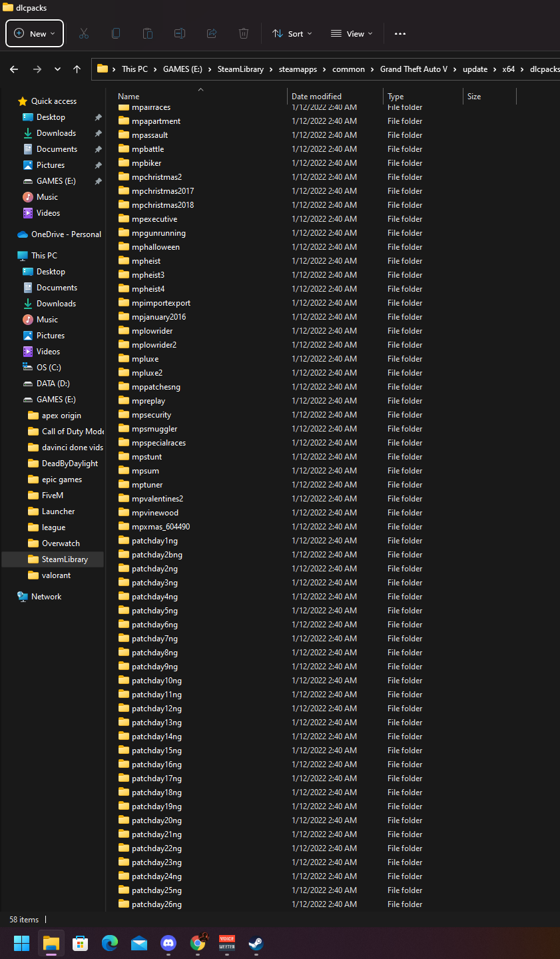Sort by the Name column header
The width and height of the screenshot is (560, 959).
tap(129, 97)
